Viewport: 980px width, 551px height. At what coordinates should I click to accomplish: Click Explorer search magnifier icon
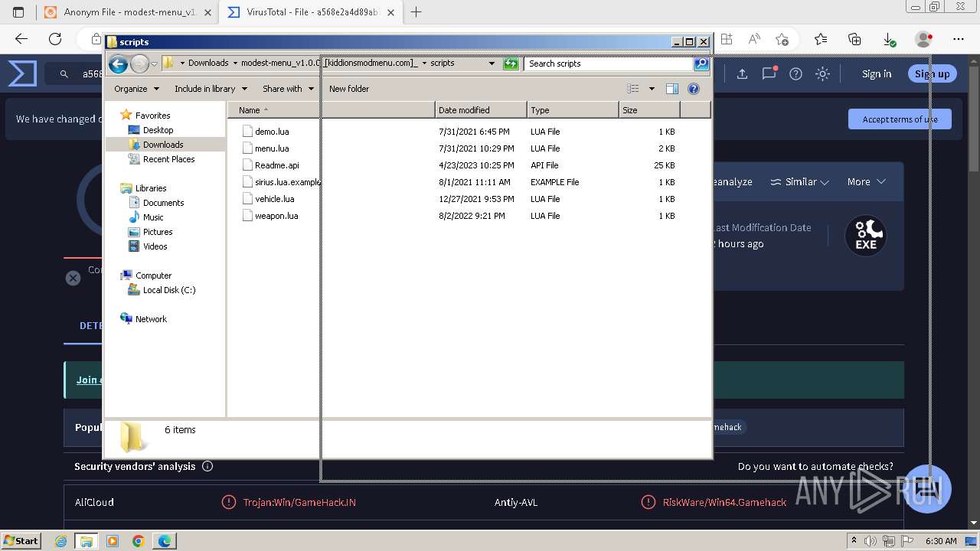coord(701,64)
